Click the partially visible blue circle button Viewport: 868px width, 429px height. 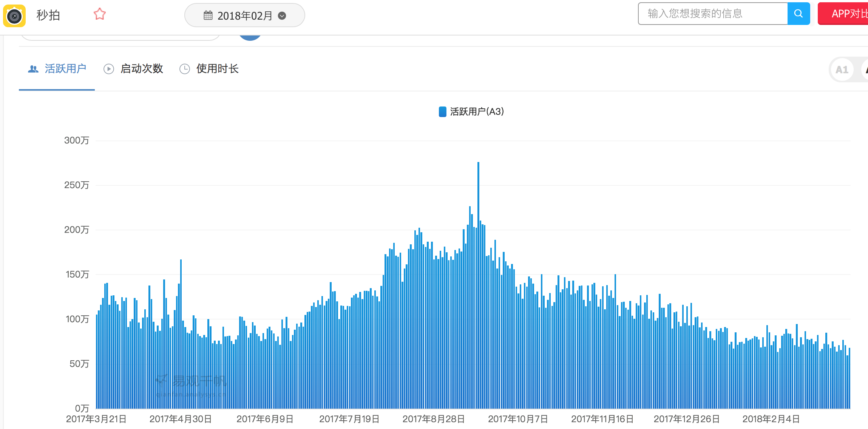tap(250, 37)
